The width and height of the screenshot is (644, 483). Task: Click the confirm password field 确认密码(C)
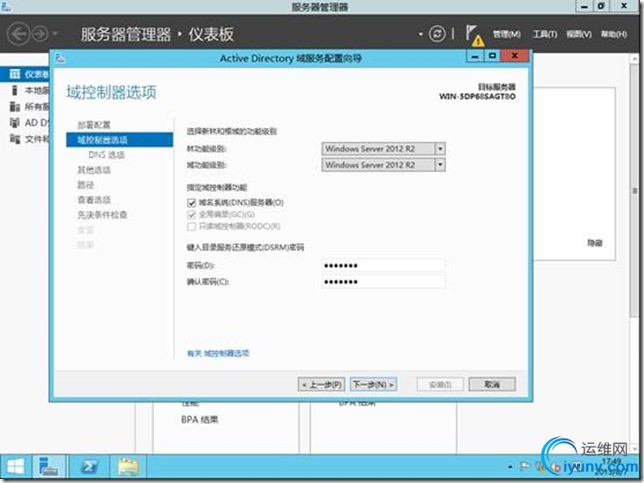(383, 282)
